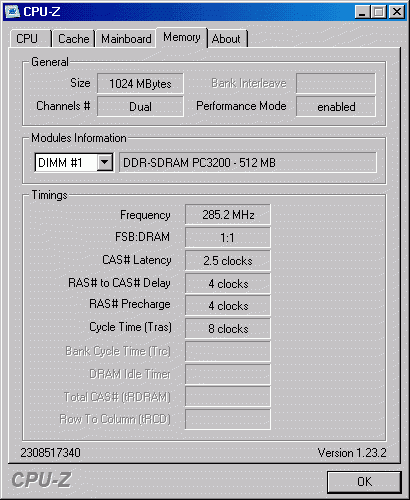Click the 8 clocks Cycle Time value
410x500 pixels.
tap(228, 329)
